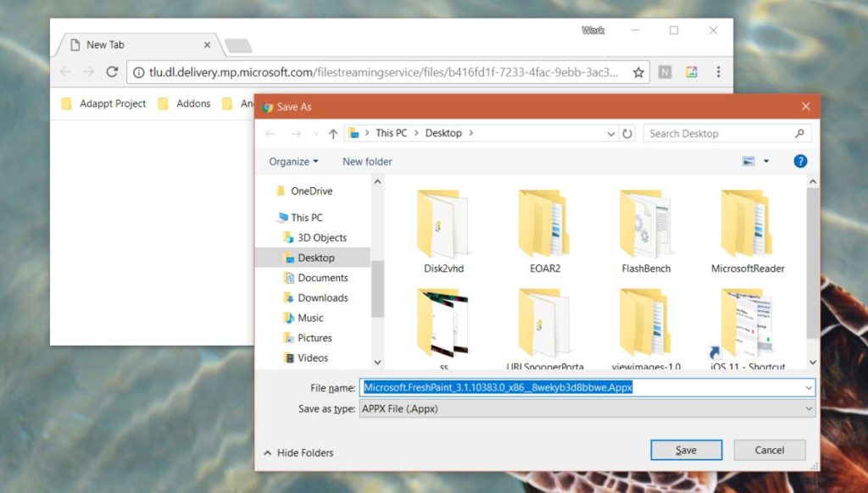Bookmark this page via the star icon

[640, 72]
